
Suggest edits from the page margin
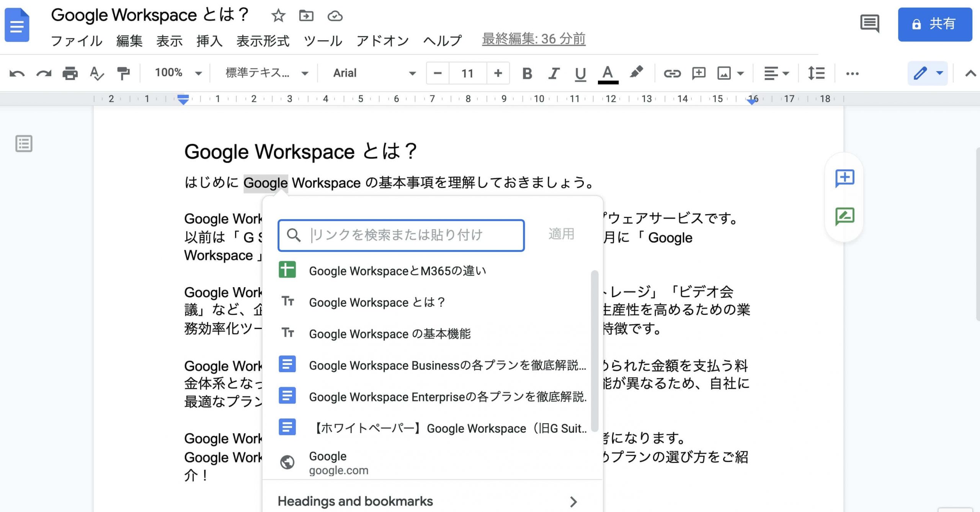tap(844, 216)
